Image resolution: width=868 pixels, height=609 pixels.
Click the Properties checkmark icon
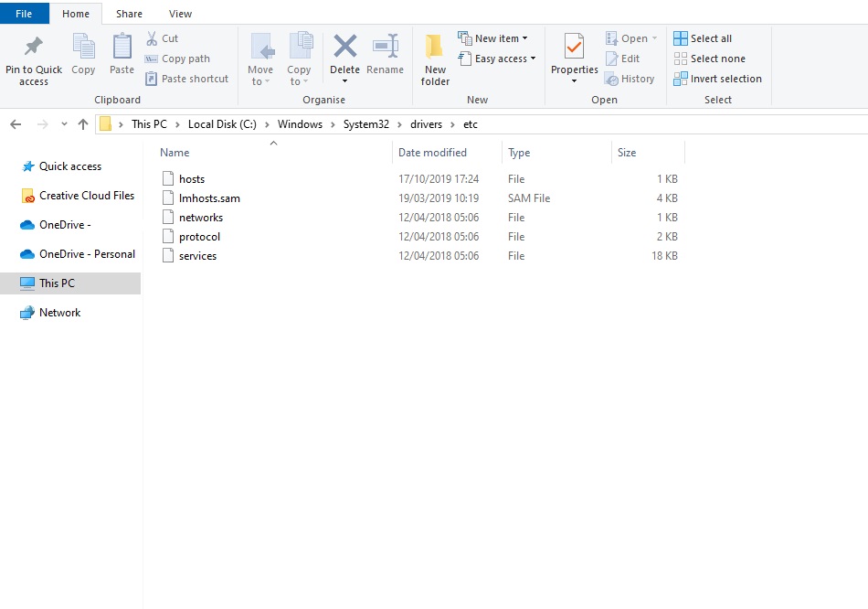[574, 46]
